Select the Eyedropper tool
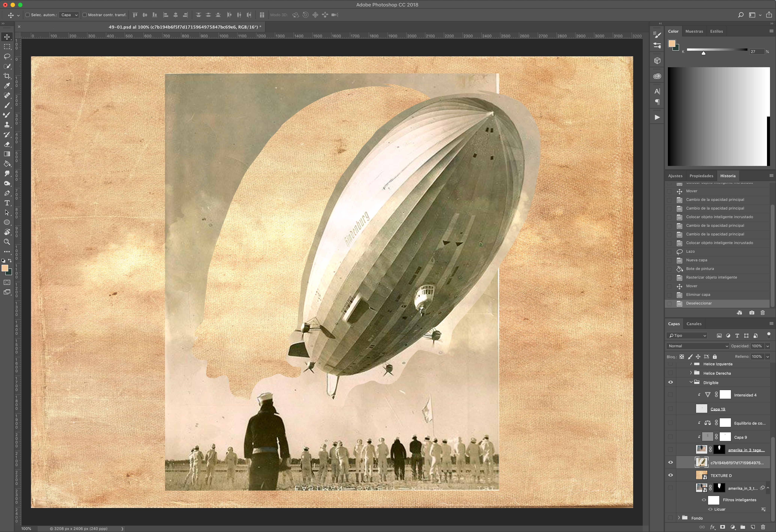776x532 pixels. (7, 86)
